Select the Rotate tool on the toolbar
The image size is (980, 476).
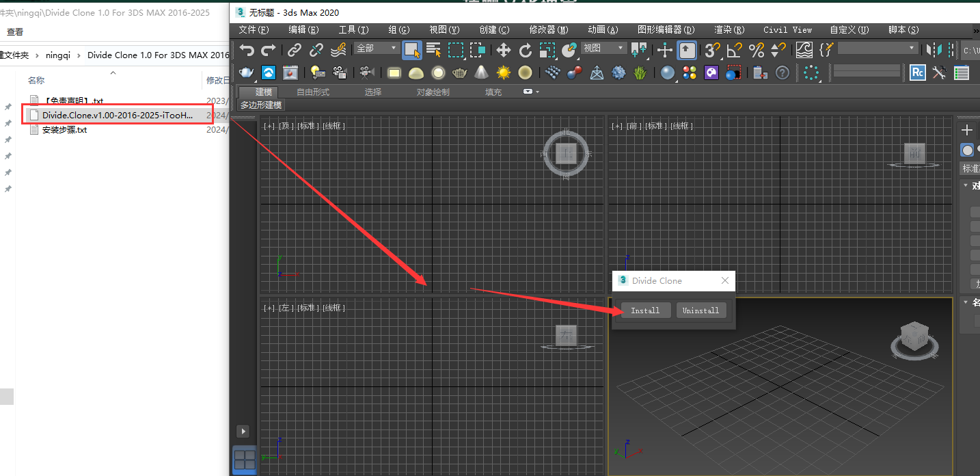click(x=525, y=49)
